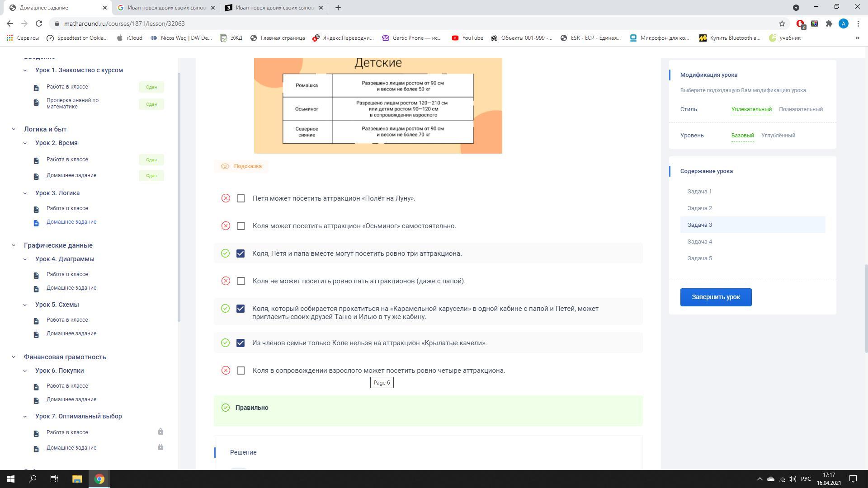Collapse the Финансовая грамотность section
868x488 pixels.
pyautogui.click(x=14, y=357)
